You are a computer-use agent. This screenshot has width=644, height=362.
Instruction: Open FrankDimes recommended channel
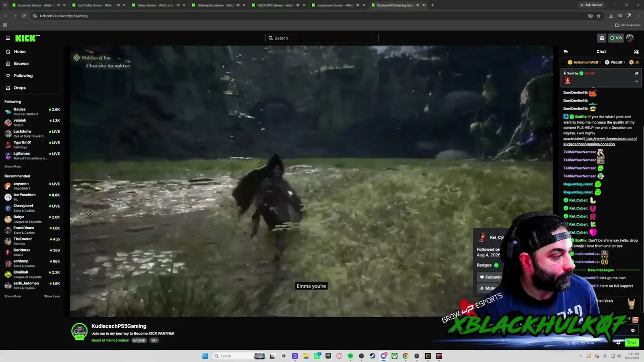pyautogui.click(x=32, y=230)
